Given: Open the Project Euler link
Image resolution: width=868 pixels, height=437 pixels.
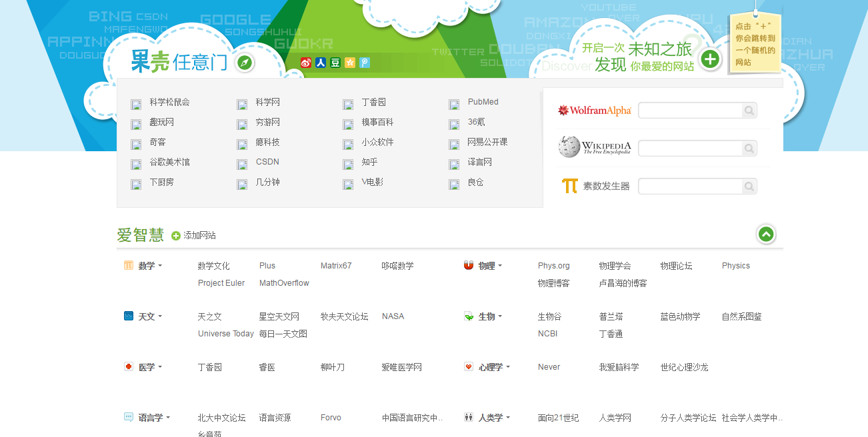Looking at the screenshot, I should coord(221,283).
